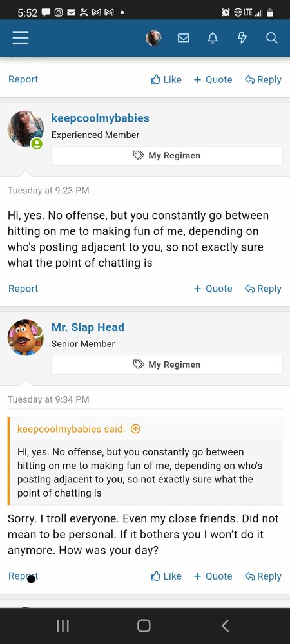This screenshot has height=644, width=290.
Task: Like Mr. Slap Head's post
Action: [166, 576]
